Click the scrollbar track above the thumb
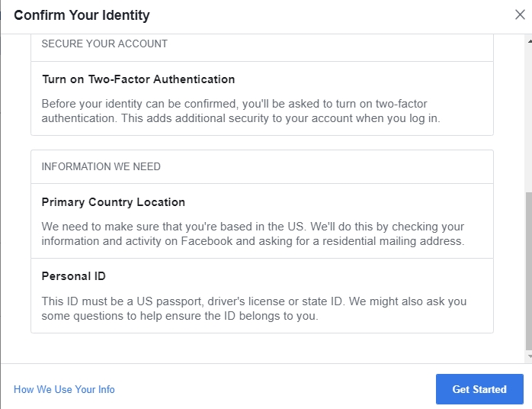532x409 pixels. (529, 114)
